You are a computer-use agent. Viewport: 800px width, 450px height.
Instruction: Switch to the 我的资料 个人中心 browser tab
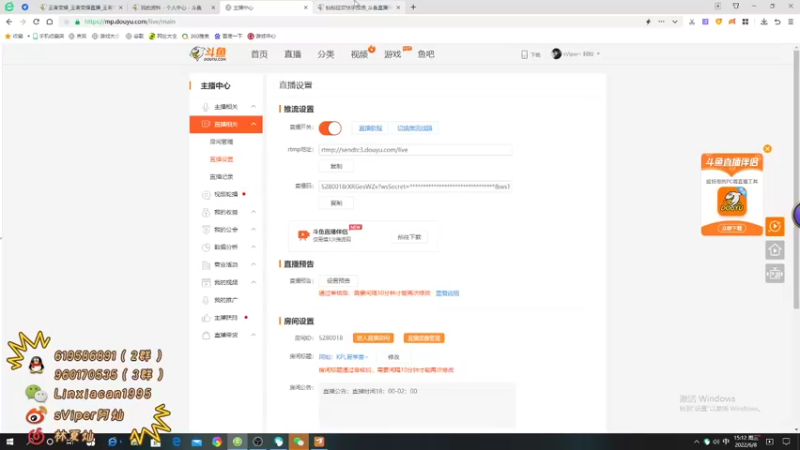[172, 8]
